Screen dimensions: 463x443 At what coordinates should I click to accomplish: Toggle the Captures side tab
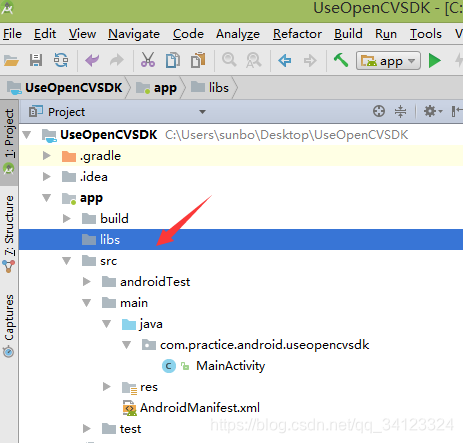[9, 325]
